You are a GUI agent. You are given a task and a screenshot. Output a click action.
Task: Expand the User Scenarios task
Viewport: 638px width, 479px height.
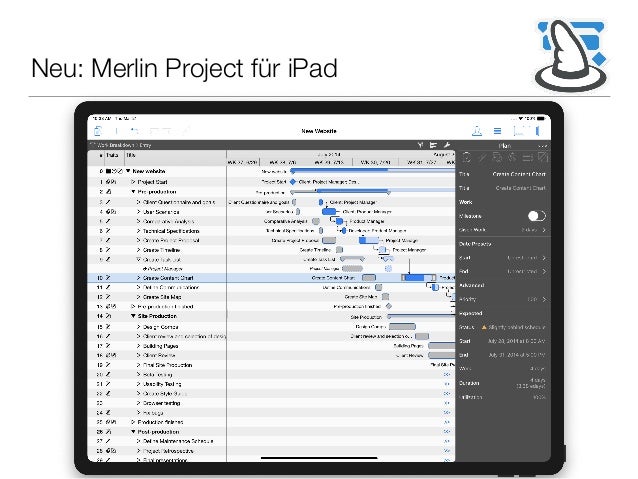(138, 212)
